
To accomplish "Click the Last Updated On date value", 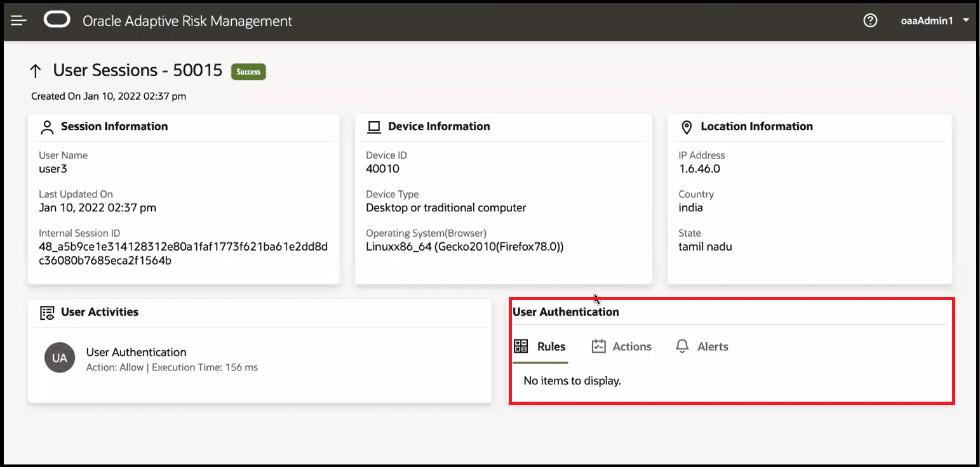I will click(x=97, y=207).
